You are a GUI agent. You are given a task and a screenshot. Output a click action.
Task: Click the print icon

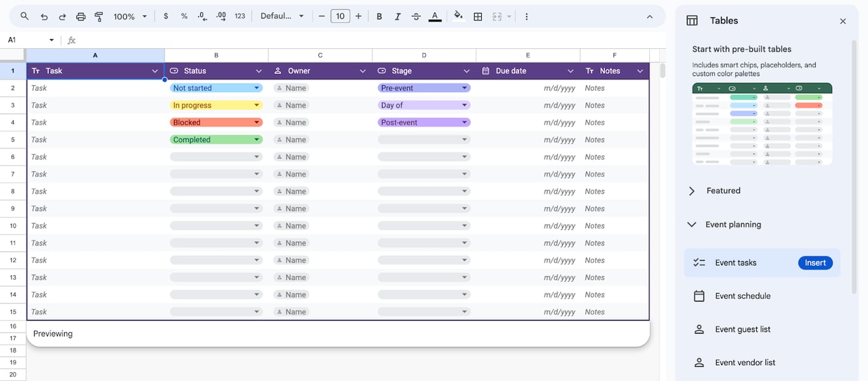tap(81, 17)
